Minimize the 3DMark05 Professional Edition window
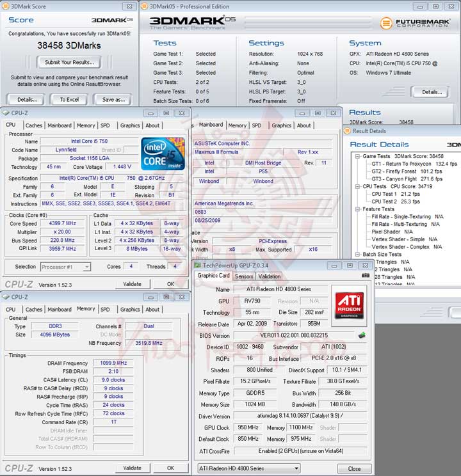 (x=420, y=6)
